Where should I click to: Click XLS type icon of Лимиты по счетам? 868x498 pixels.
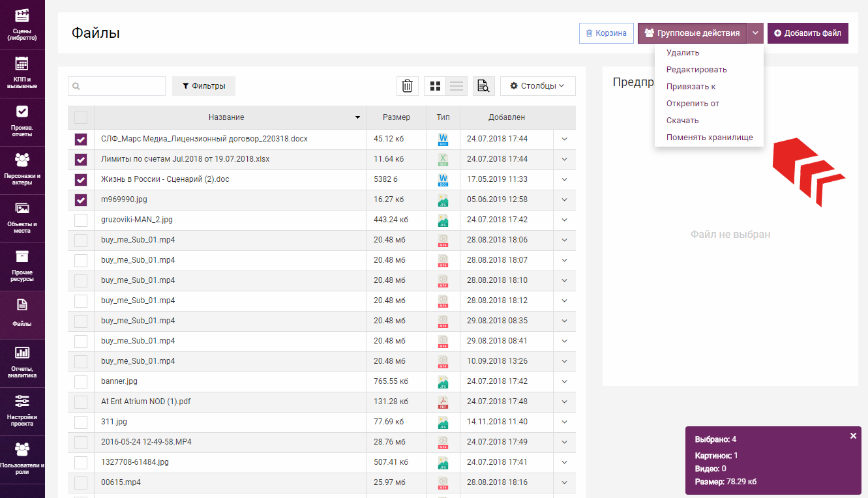click(x=443, y=159)
